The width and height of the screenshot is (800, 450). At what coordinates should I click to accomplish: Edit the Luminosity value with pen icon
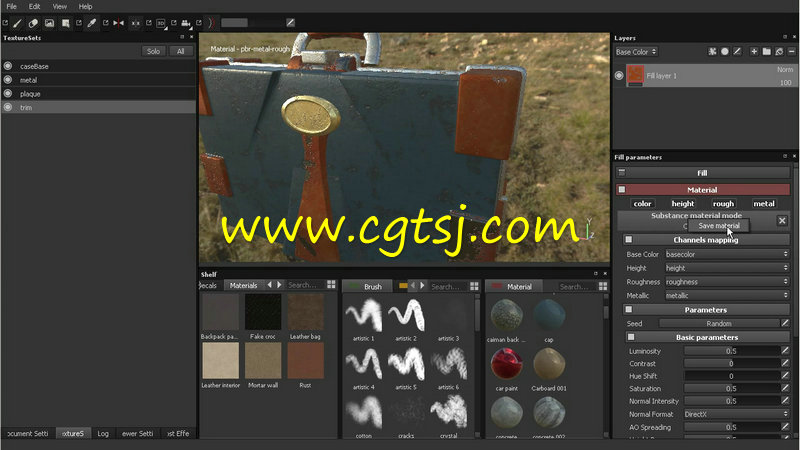pyautogui.click(x=785, y=350)
